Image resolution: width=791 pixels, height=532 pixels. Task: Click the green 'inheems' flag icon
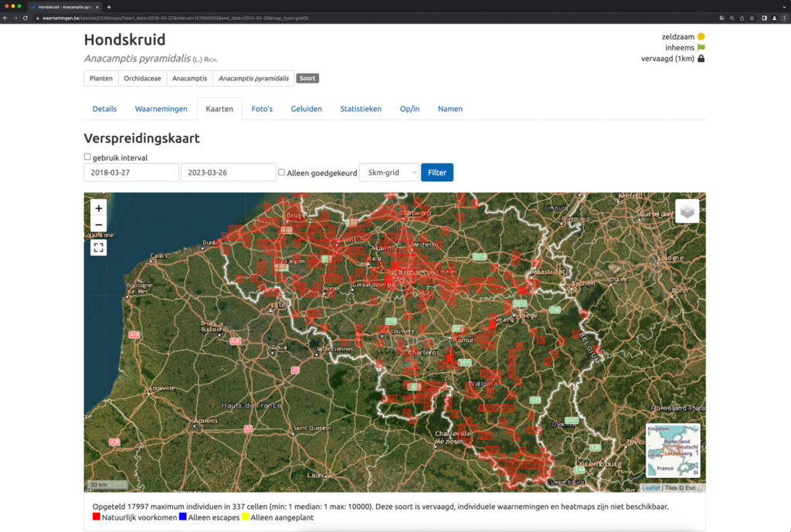click(x=701, y=47)
